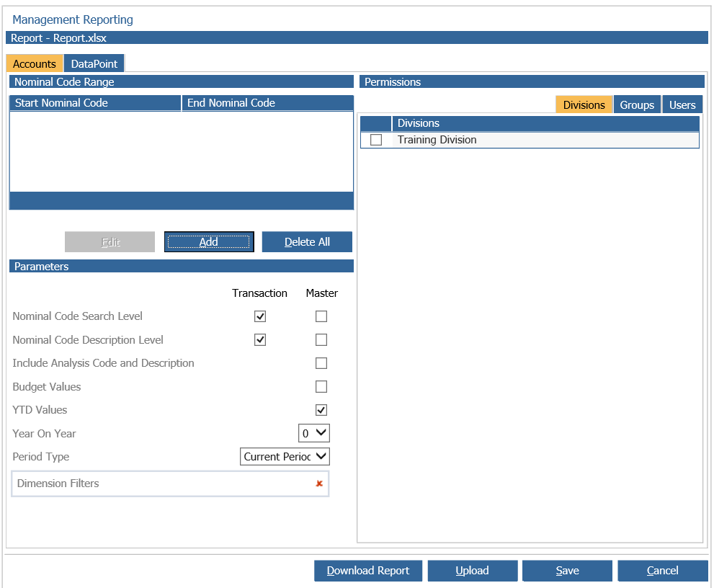Screen dimensions: 714x588
Task: Enable Include Analysis Code and Description
Action: (321, 362)
